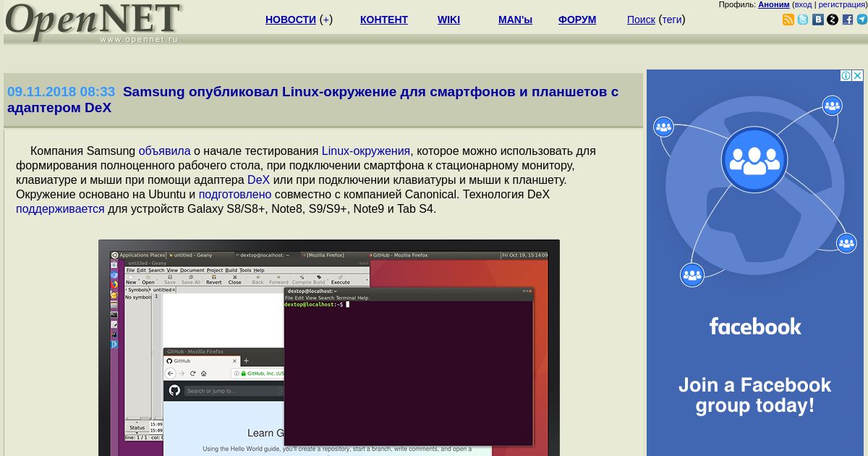The image size is (868, 456).
Task: Follow the поддерживается link
Action: tap(60, 209)
